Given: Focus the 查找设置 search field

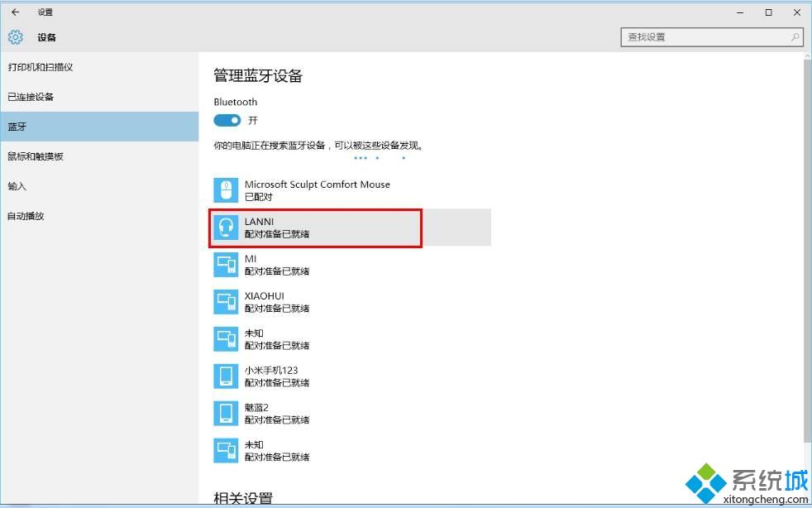Looking at the screenshot, I should coord(712,36).
